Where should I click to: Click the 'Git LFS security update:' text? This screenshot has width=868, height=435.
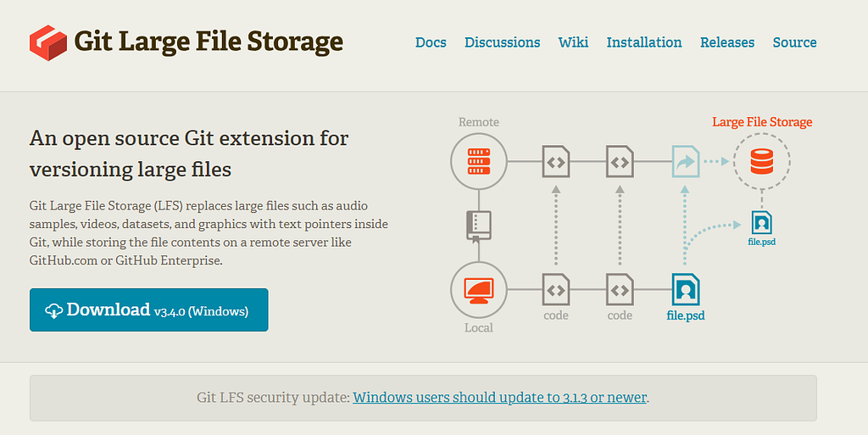click(x=274, y=398)
